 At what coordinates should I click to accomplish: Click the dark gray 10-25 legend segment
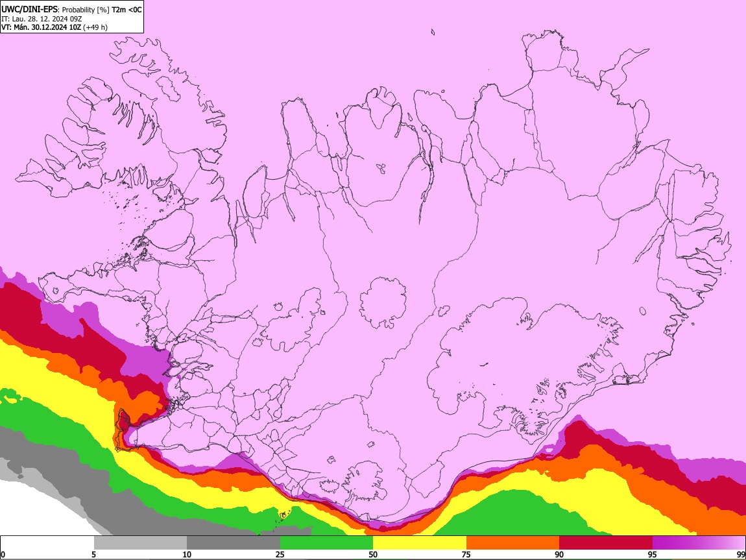click(x=234, y=543)
